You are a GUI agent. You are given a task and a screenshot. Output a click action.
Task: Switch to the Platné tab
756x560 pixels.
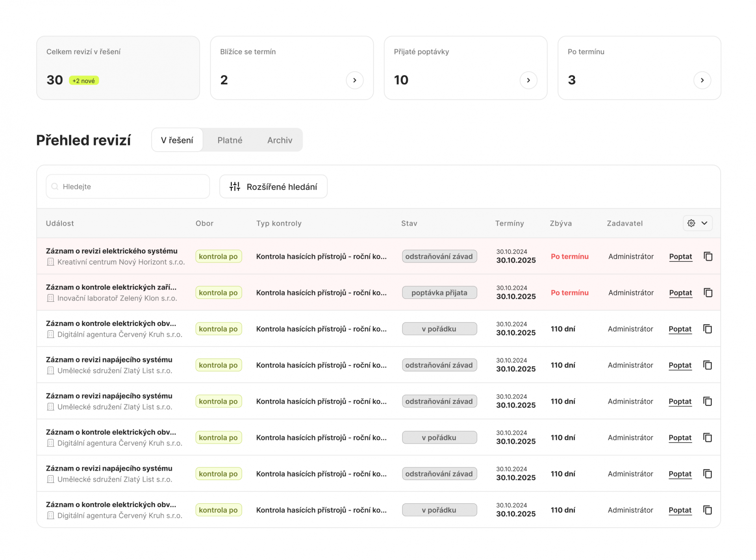[x=230, y=140]
